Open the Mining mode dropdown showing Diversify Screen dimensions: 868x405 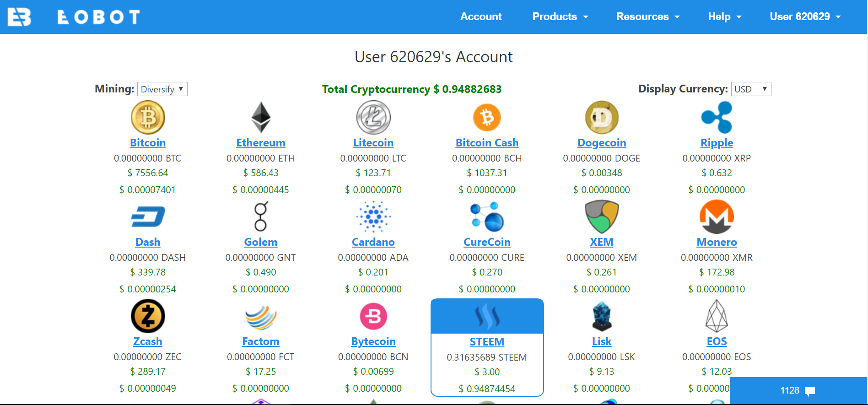point(162,89)
